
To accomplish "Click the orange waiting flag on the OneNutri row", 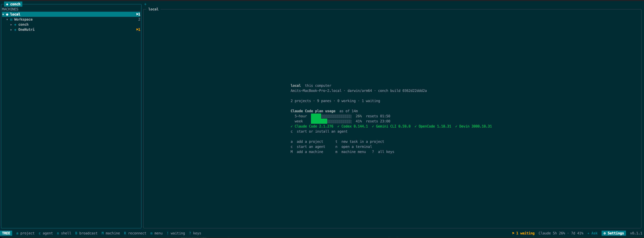I will [138, 30].
